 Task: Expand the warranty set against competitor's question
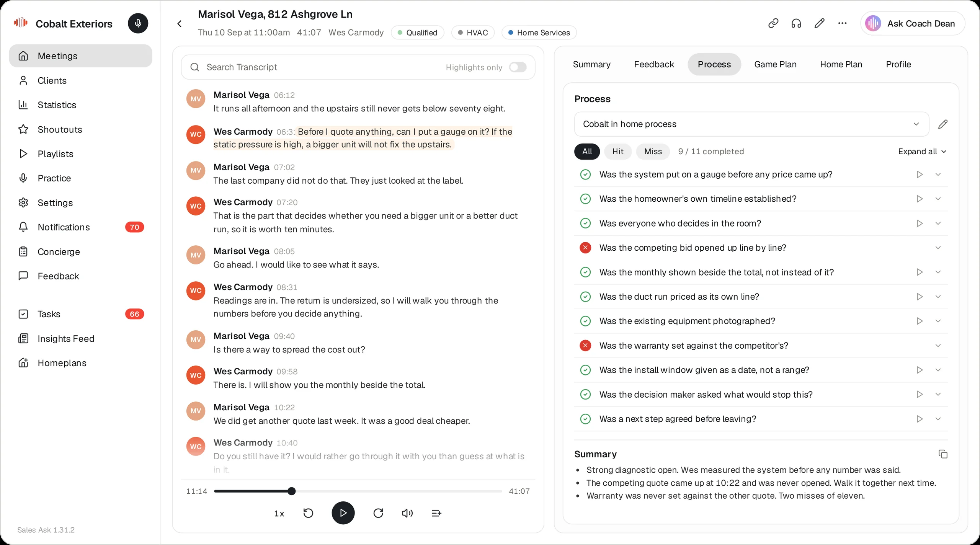click(x=938, y=346)
